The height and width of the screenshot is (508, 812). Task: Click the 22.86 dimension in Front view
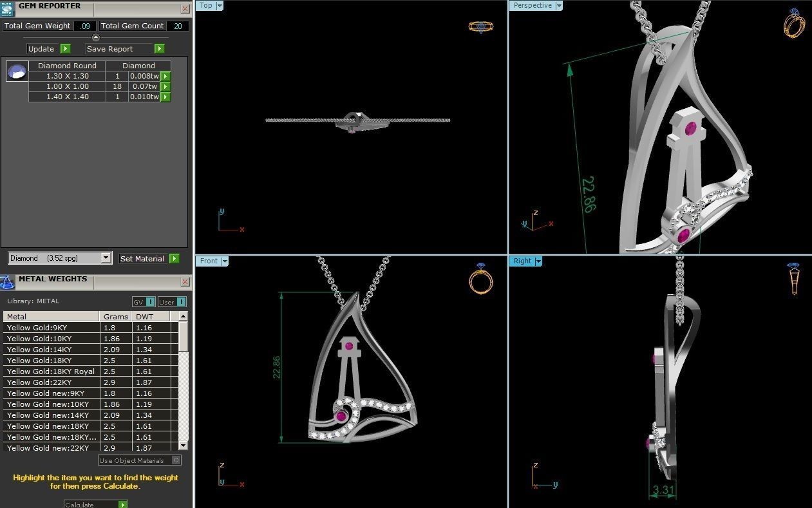(277, 366)
